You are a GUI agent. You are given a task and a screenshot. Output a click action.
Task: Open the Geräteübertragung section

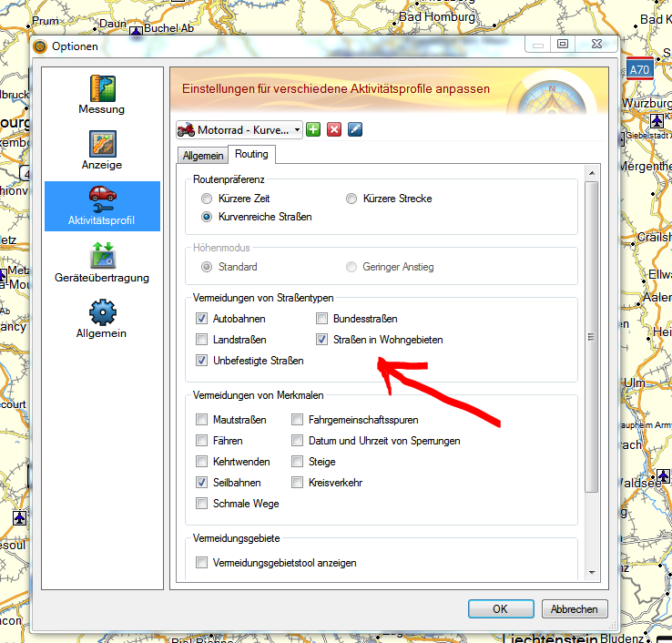pyautogui.click(x=102, y=262)
